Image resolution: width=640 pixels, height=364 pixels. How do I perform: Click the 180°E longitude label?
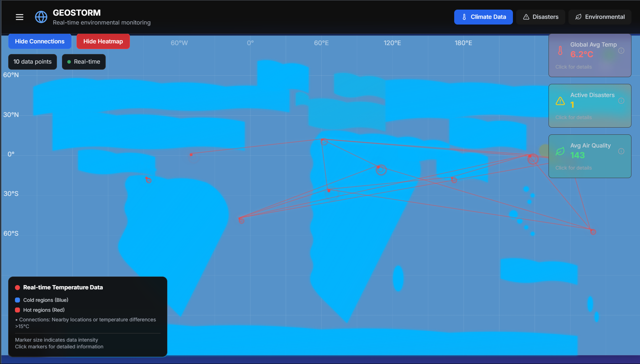point(463,43)
